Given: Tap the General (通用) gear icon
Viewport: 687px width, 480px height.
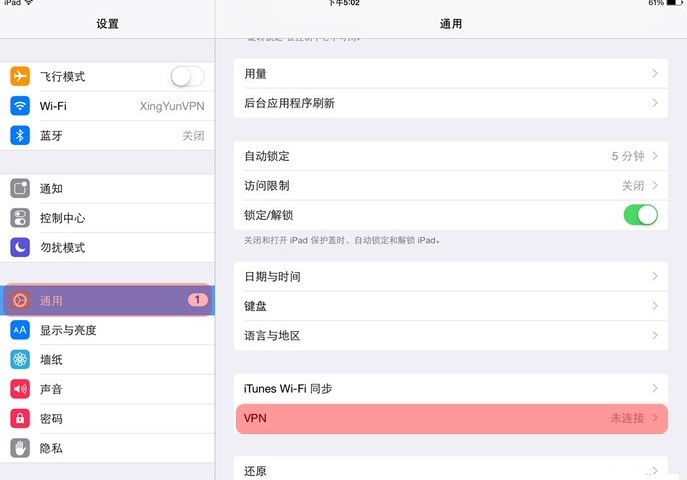Looking at the screenshot, I should point(20,300).
